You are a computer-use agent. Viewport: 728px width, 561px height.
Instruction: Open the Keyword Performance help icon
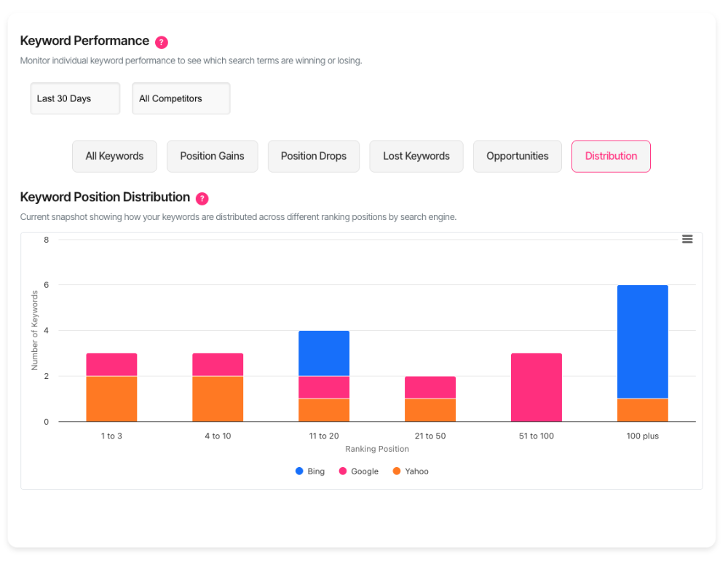click(160, 42)
